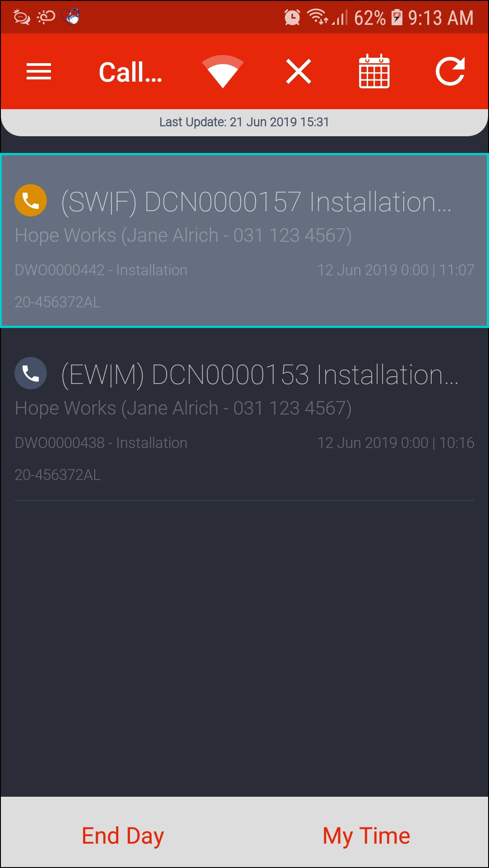This screenshot has height=868, width=489.
Task: Open the My Time button
Action: (366, 836)
